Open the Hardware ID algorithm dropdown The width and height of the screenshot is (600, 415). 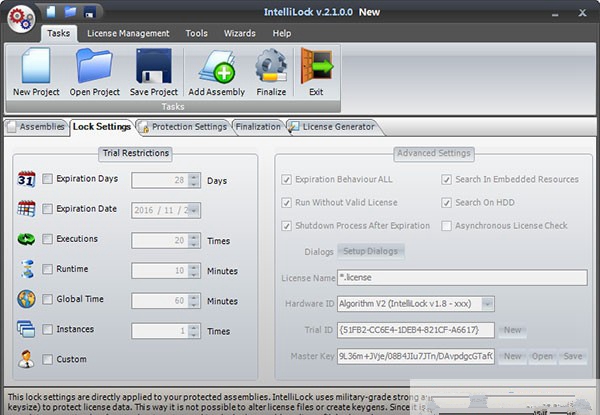click(x=487, y=304)
